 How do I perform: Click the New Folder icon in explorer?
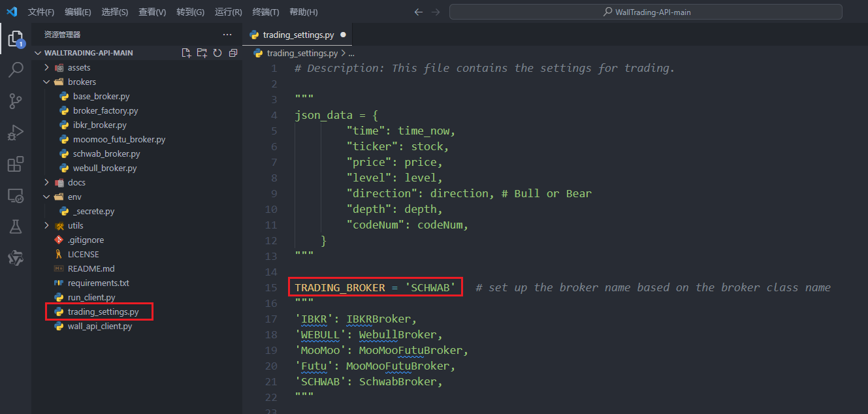coord(202,53)
